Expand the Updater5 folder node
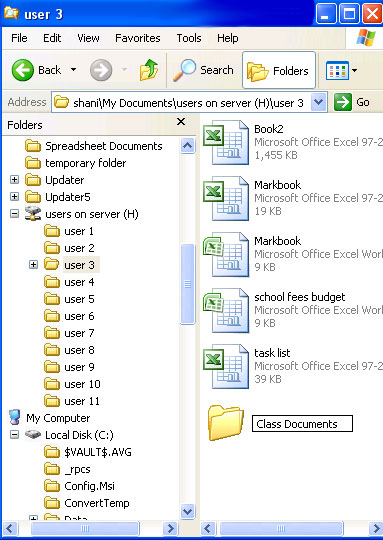This screenshot has width=383, height=540. (14, 197)
